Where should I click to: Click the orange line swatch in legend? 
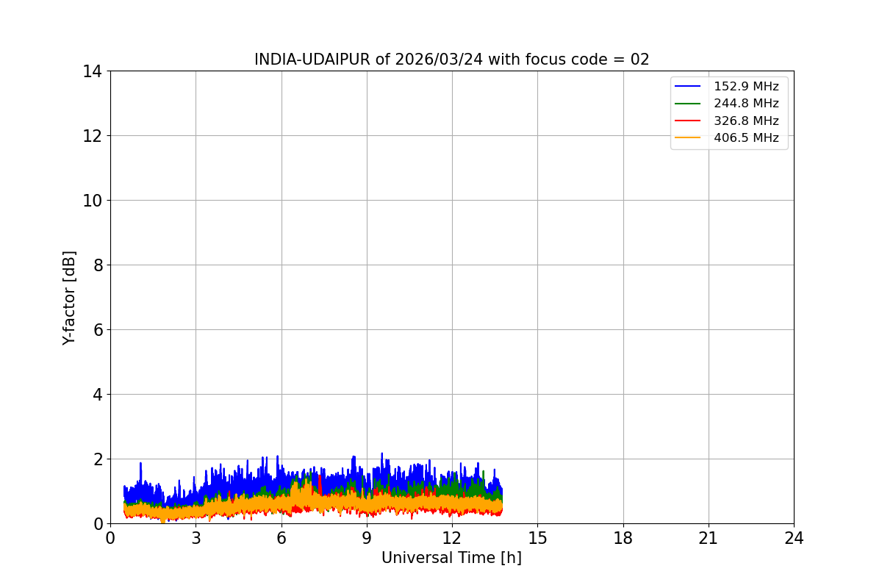[x=688, y=137]
